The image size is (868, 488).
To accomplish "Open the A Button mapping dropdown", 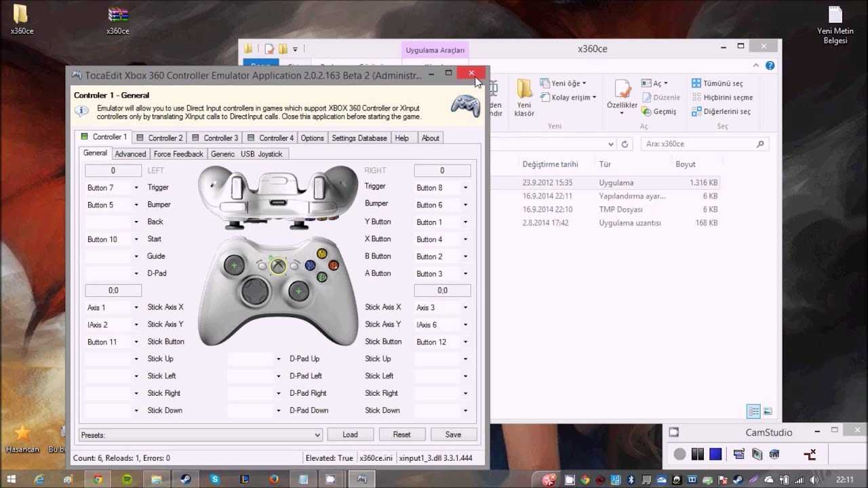I will pos(442,274).
